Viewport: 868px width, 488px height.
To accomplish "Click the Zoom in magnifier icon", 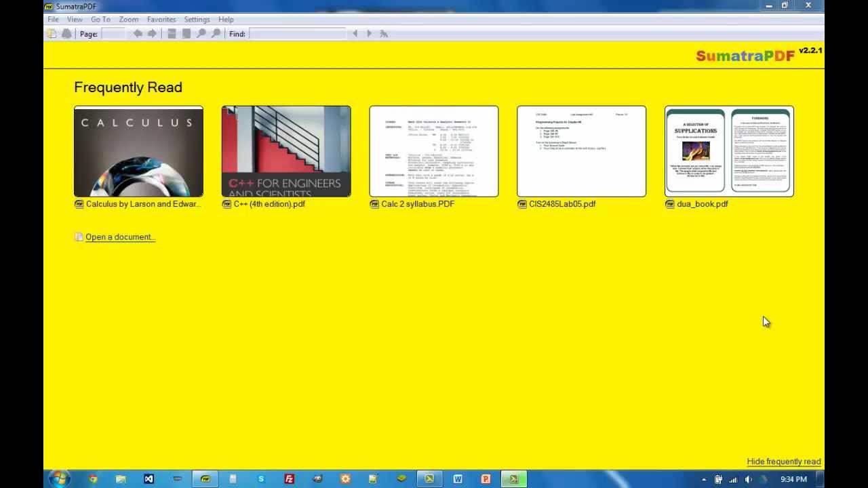I will [x=216, y=34].
